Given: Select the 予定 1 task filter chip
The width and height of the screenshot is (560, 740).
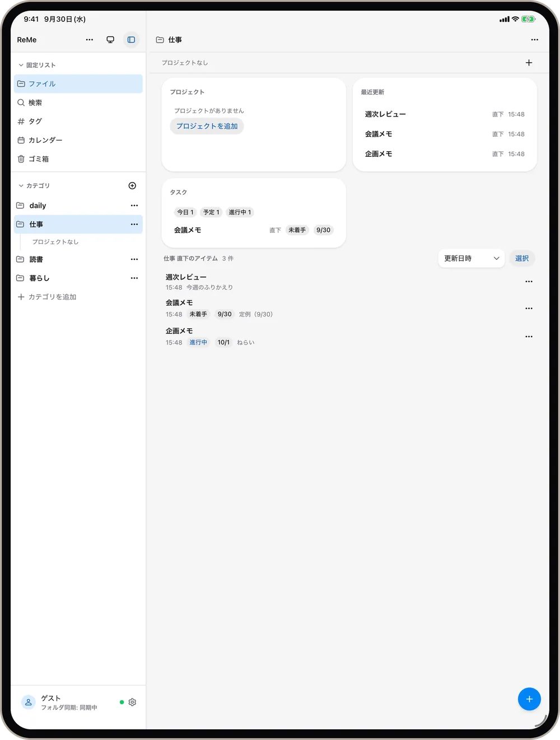Looking at the screenshot, I should point(211,212).
